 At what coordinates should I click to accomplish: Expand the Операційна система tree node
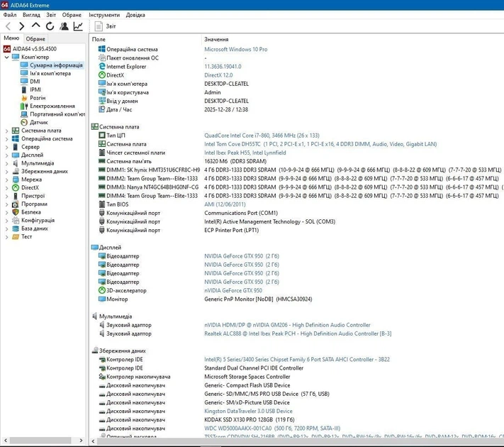point(7,139)
